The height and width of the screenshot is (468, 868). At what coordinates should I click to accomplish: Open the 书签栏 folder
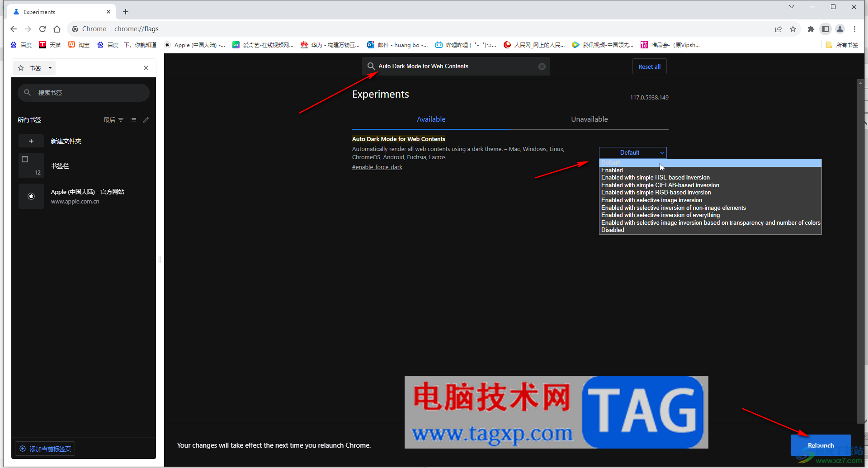[84, 166]
